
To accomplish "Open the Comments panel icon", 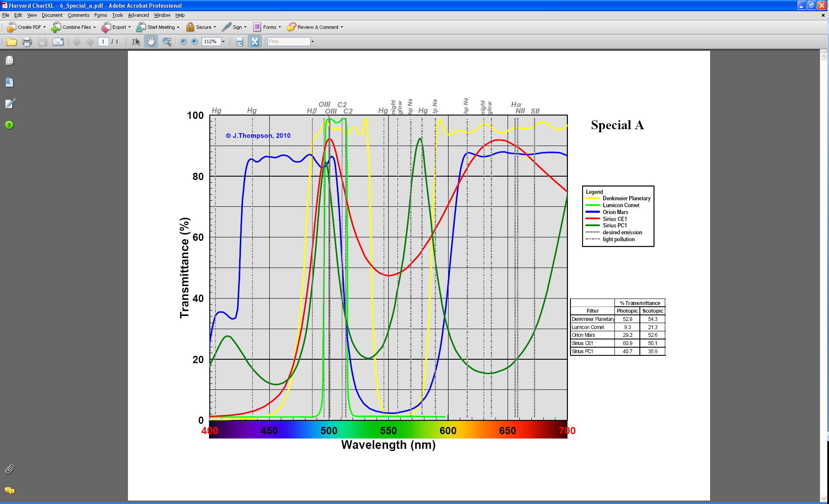I will (9, 491).
